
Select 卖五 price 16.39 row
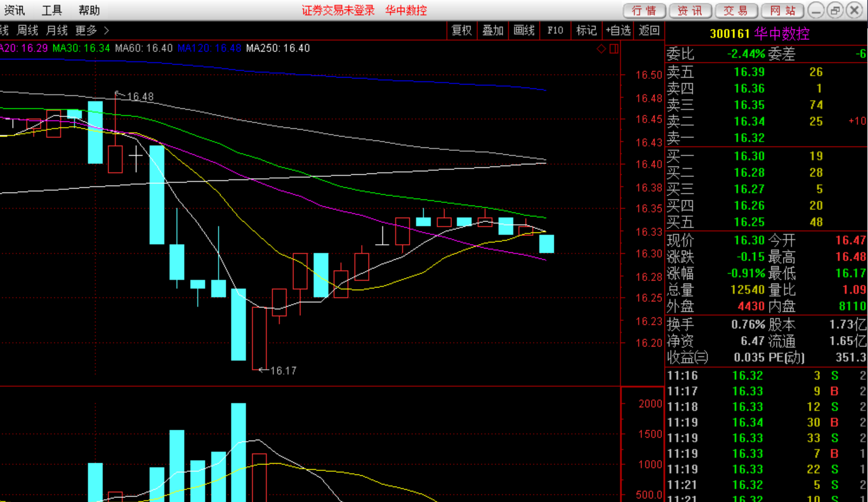pos(766,72)
